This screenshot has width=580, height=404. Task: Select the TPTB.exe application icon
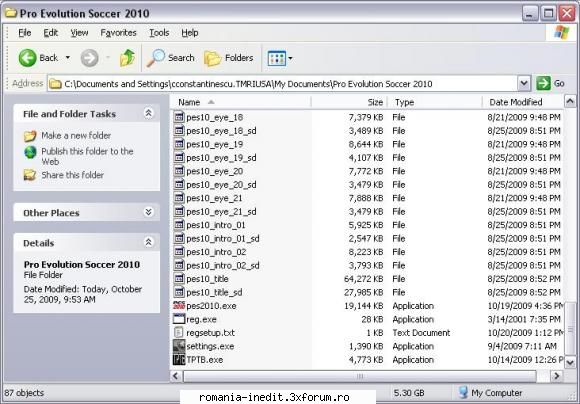179,359
